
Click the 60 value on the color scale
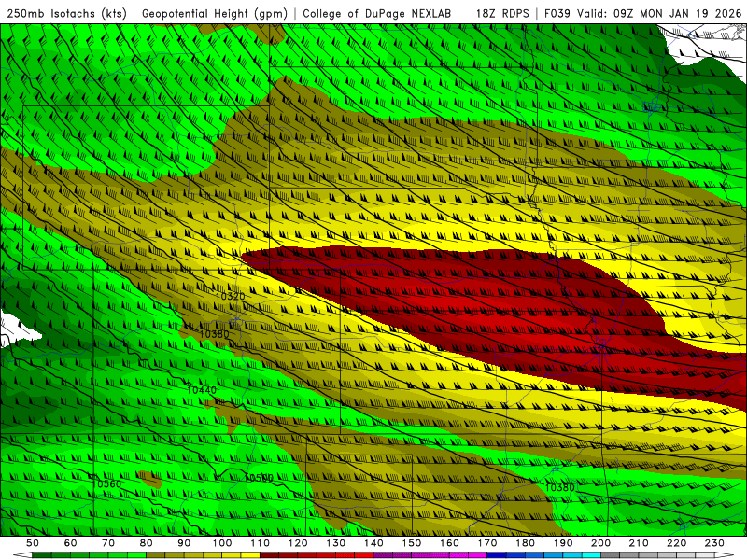pos(70,543)
